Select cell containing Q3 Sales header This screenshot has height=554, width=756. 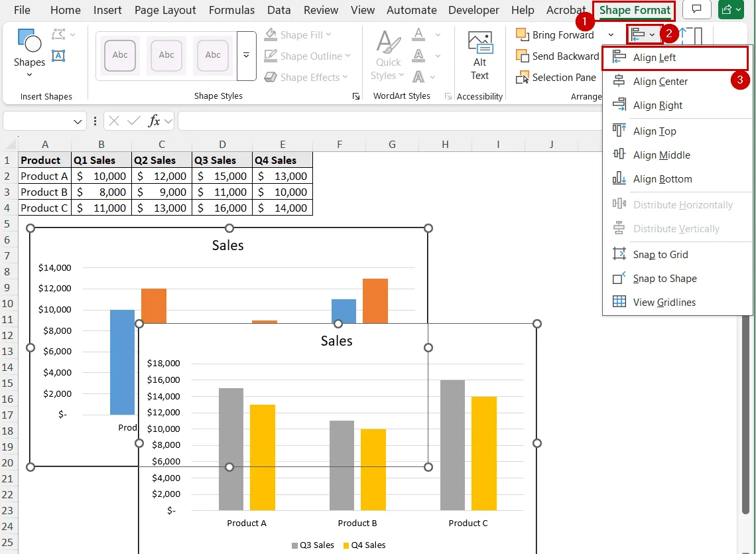(x=221, y=160)
